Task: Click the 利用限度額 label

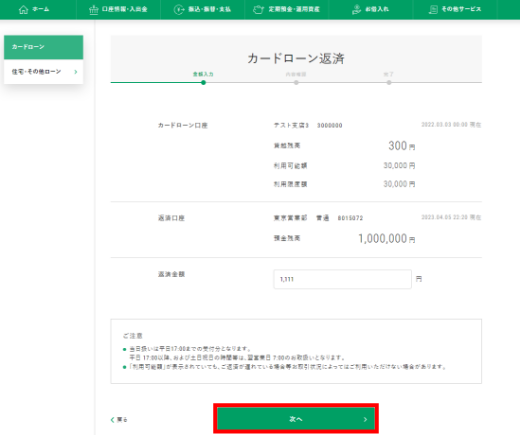Action: click(290, 184)
